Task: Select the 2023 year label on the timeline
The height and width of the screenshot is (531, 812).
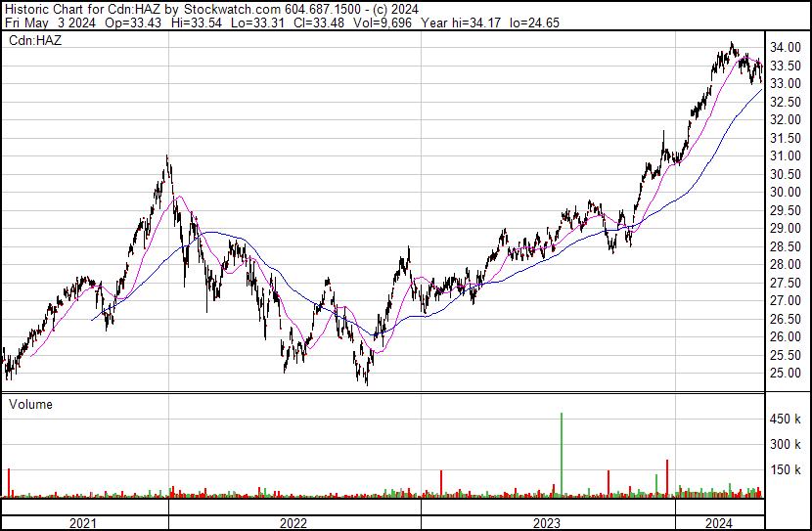Action: 547,523
